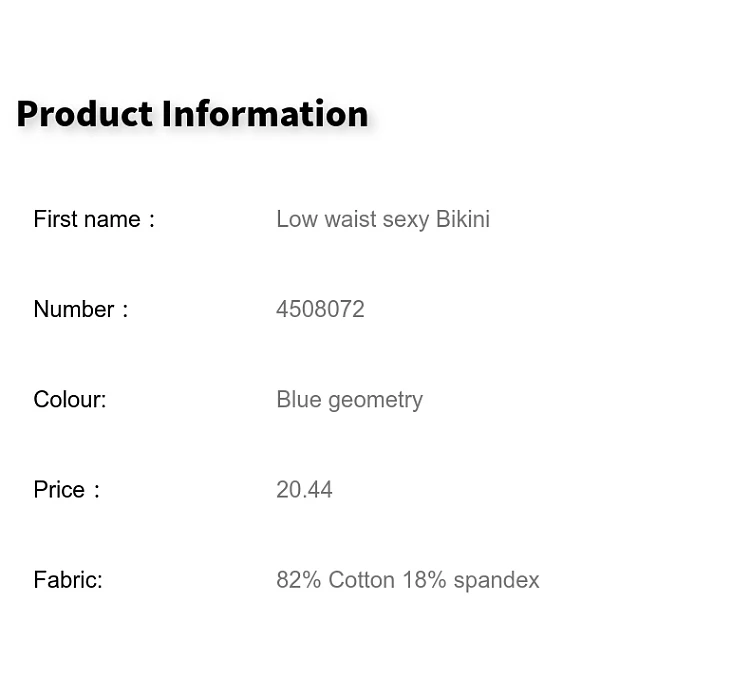Viewport: 750px width, 677px height.
Task: Click the 18% figure in Fabric row
Action: (424, 580)
